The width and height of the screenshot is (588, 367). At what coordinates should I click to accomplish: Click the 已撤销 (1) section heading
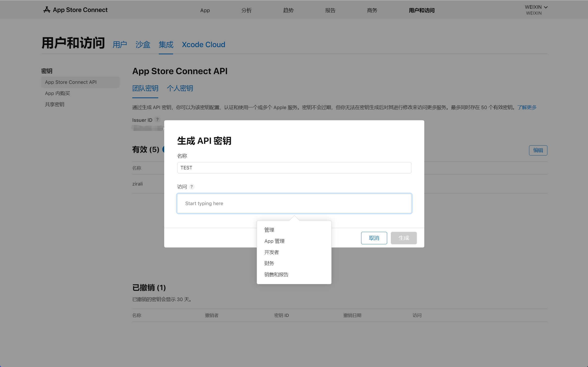(x=149, y=288)
